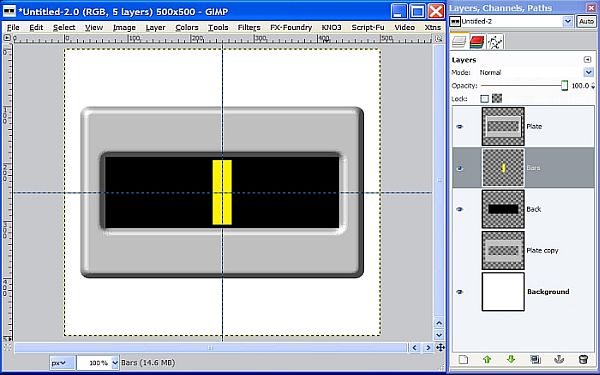Image resolution: width=600 pixels, height=375 pixels.
Task: Delete layer trash icon
Action: 583,359
